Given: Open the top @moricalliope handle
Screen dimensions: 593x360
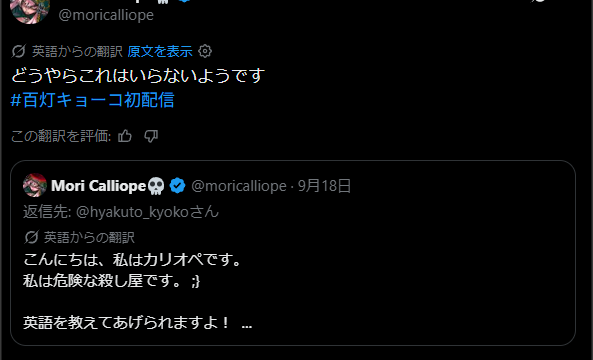Looking at the screenshot, I should click(x=106, y=15).
